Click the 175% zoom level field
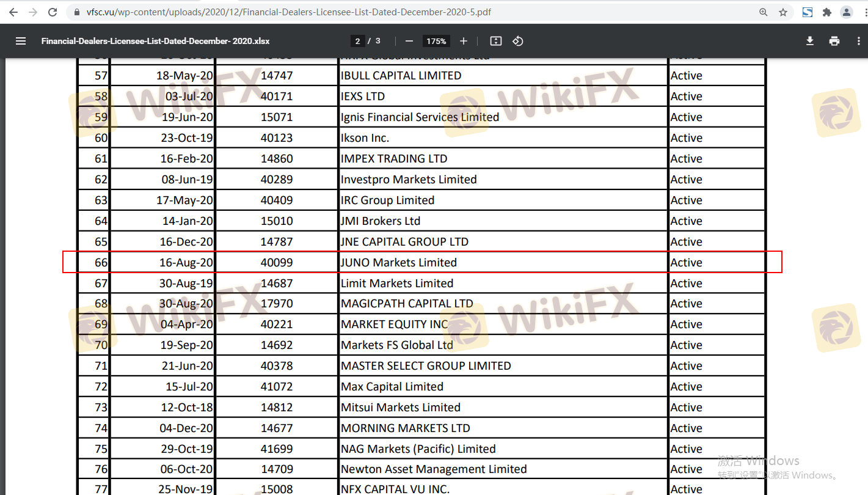 pyautogui.click(x=436, y=41)
